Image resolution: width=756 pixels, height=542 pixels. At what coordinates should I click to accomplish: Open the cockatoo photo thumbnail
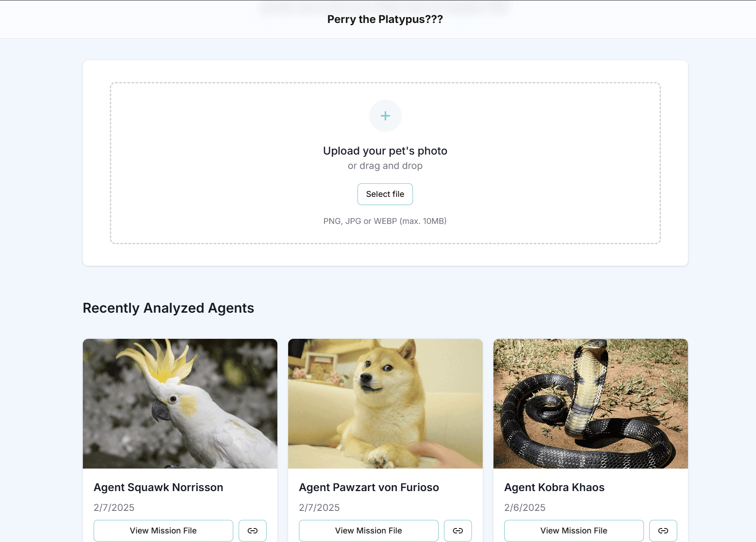[180, 403]
